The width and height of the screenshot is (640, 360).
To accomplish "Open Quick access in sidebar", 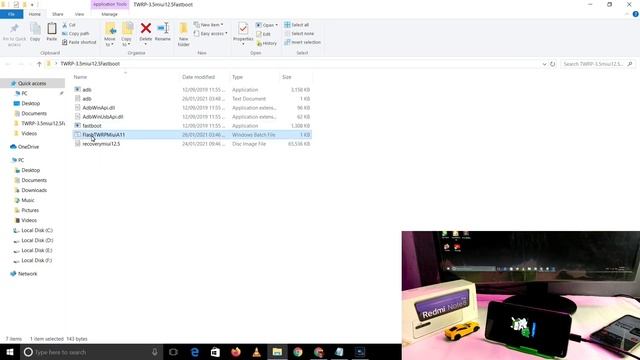I will pyautogui.click(x=32, y=83).
